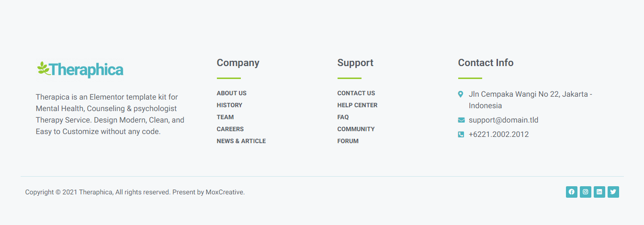This screenshot has width=644, height=225.
Task: Open News & Article link
Action: click(241, 141)
